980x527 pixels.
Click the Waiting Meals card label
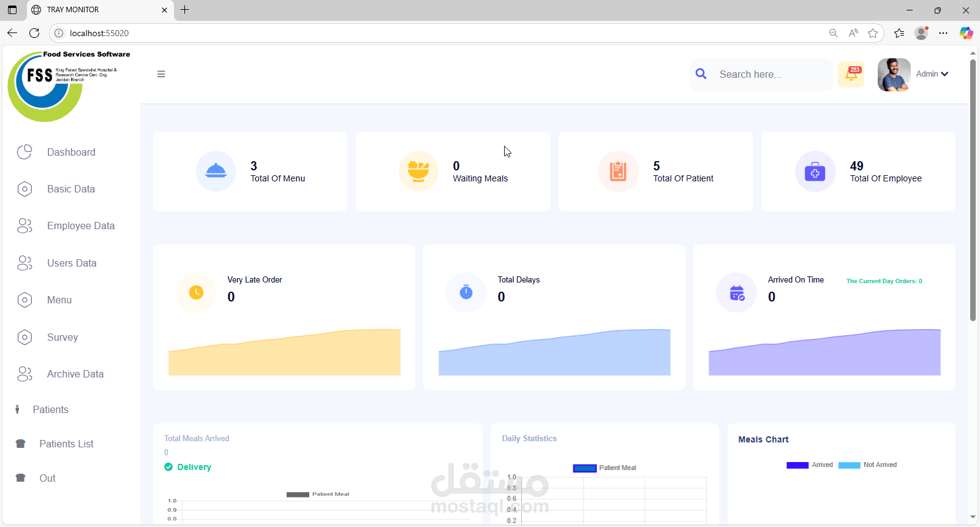(480, 178)
